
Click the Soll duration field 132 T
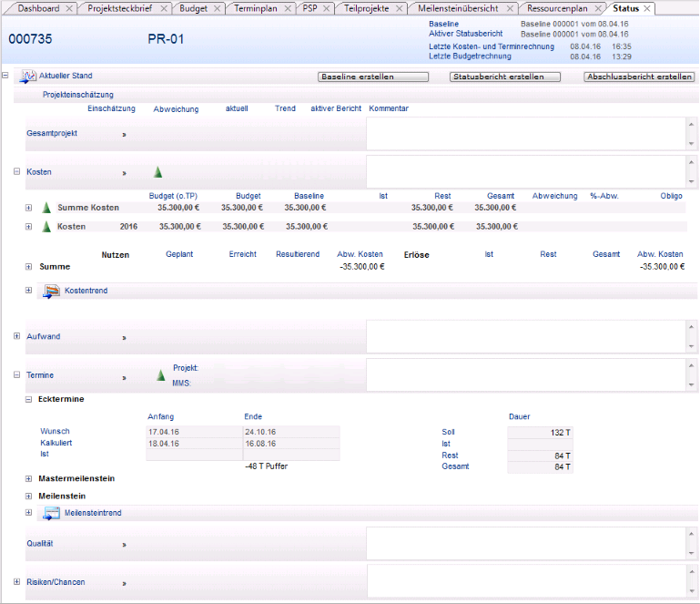pos(540,433)
